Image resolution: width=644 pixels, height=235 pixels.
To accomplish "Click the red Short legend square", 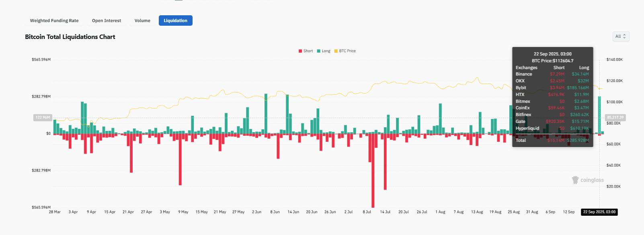I will 300,51.
